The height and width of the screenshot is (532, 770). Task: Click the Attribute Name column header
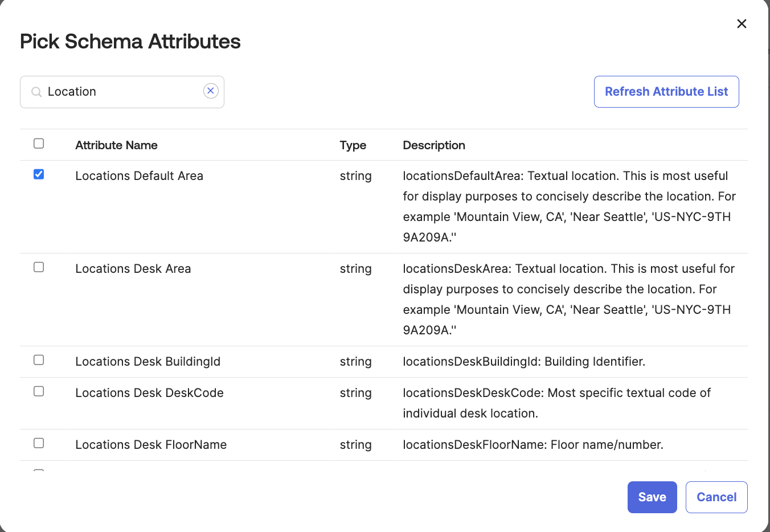[x=116, y=145]
